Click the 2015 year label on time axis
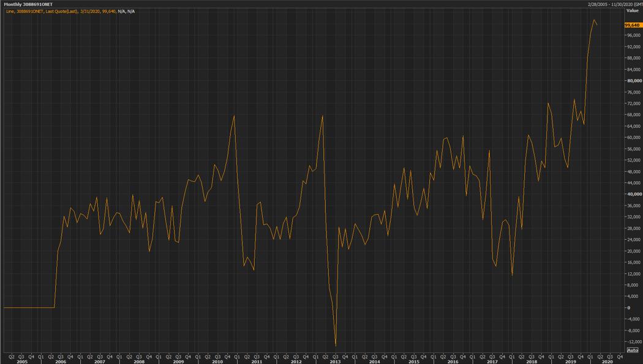The width and height of the screenshot is (643, 364). (x=414, y=362)
